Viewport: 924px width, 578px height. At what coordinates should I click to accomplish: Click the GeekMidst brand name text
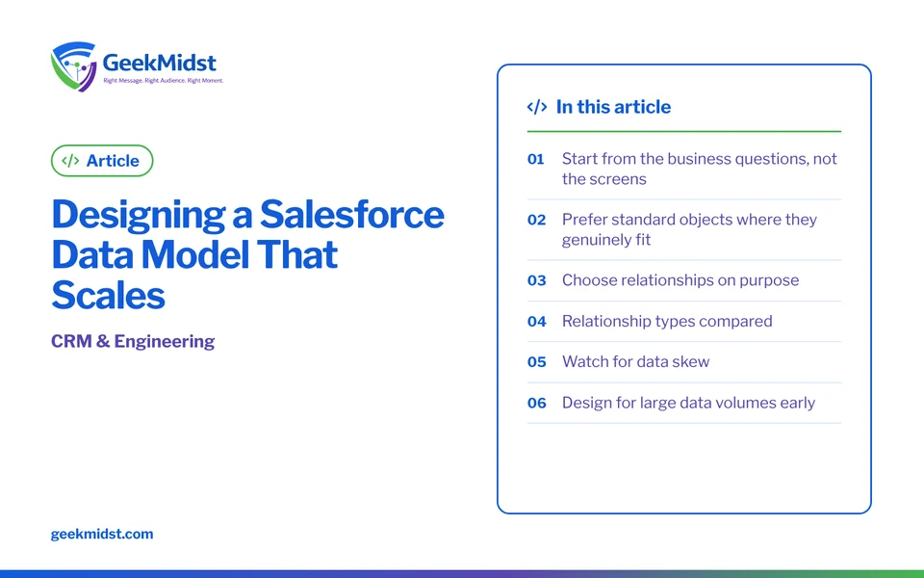159,62
